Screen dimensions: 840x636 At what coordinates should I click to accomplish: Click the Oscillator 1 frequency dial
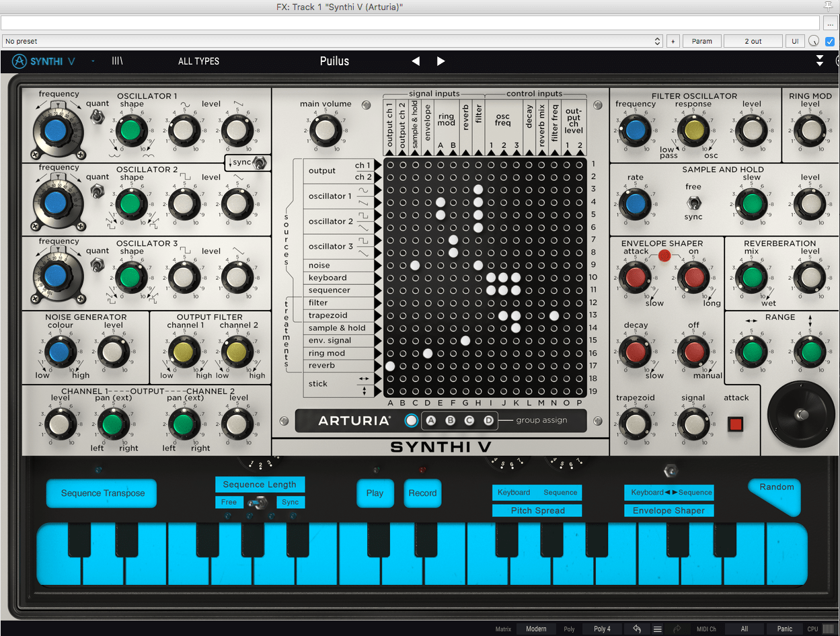coord(55,130)
